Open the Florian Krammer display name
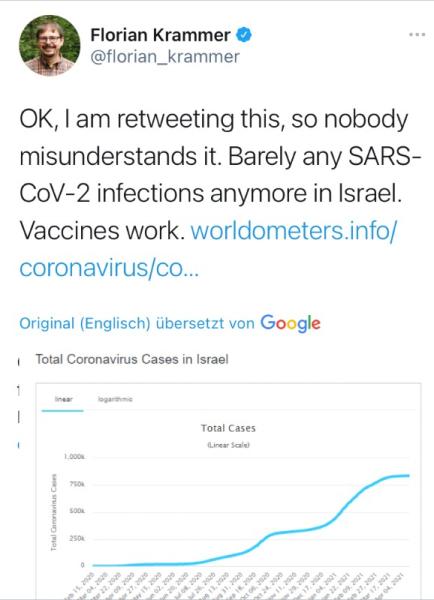This screenshot has height=600, width=434. pyautogui.click(x=160, y=35)
